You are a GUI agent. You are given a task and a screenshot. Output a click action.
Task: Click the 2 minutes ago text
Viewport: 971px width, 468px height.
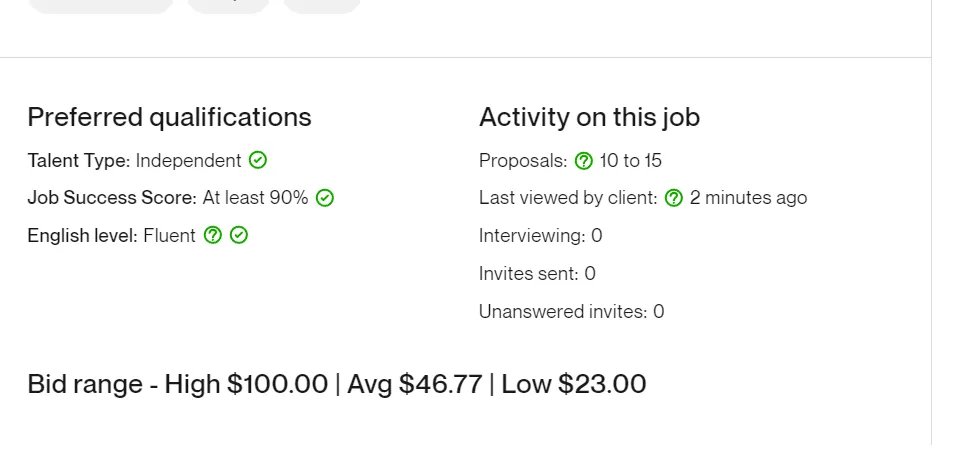tap(748, 198)
